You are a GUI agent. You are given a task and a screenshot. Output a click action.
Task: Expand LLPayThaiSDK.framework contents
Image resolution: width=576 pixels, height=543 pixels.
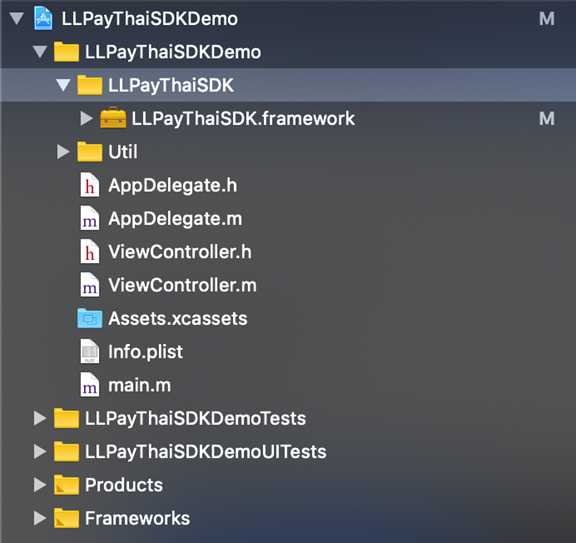pyautogui.click(x=86, y=118)
